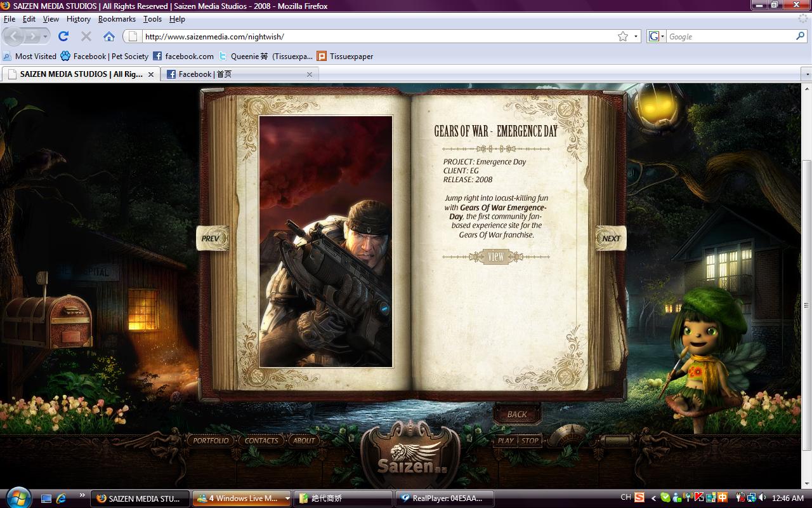Open the Bookmarks menu
The width and height of the screenshot is (812, 508).
tap(117, 19)
